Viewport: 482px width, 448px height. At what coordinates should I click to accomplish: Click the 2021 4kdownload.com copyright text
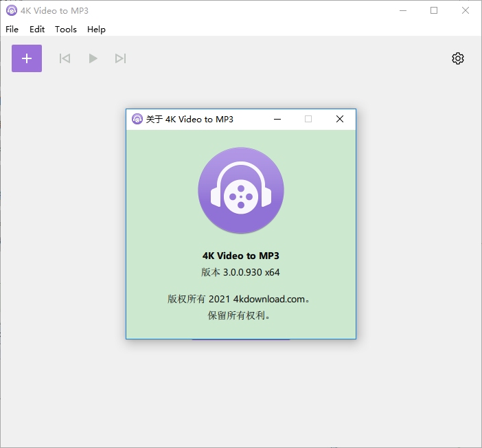(238, 299)
